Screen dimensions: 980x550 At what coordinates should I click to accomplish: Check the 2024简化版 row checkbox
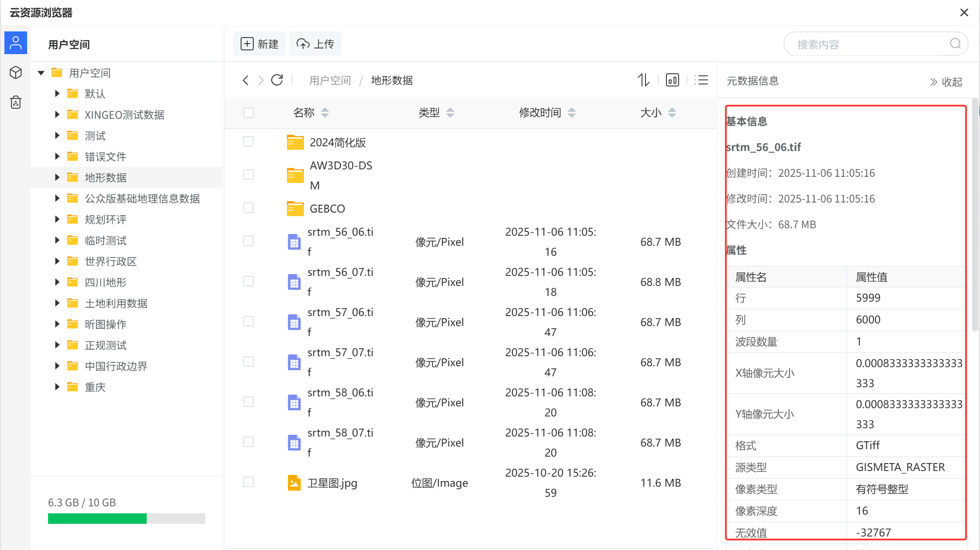[248, 141]
